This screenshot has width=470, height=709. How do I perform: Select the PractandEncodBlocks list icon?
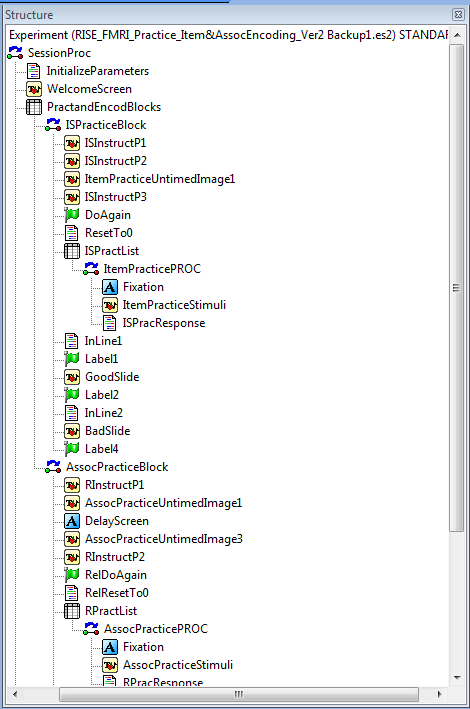tap(34, 107)
